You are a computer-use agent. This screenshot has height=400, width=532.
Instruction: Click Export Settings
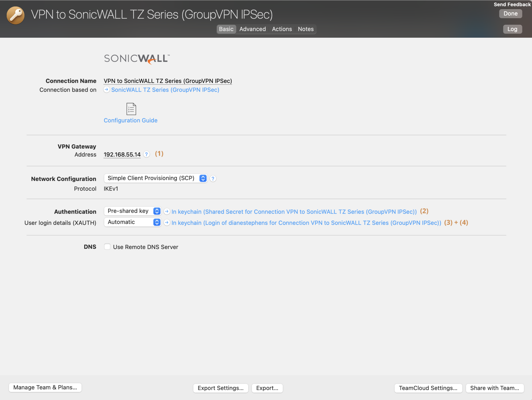pos(220,388)
